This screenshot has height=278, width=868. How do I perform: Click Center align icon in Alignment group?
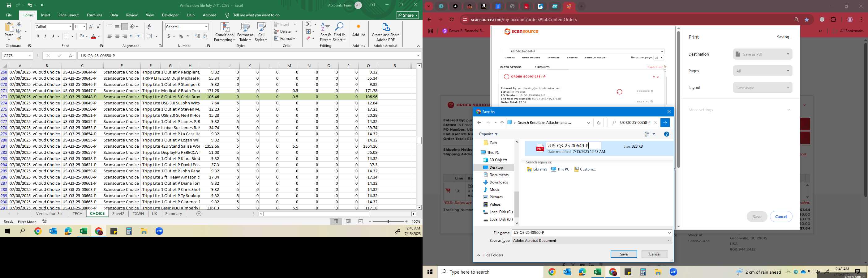pyautogui.click(x=117, y=36)
